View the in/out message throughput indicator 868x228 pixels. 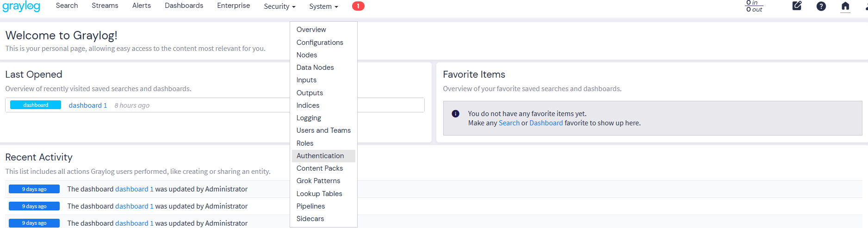point(754,6)
